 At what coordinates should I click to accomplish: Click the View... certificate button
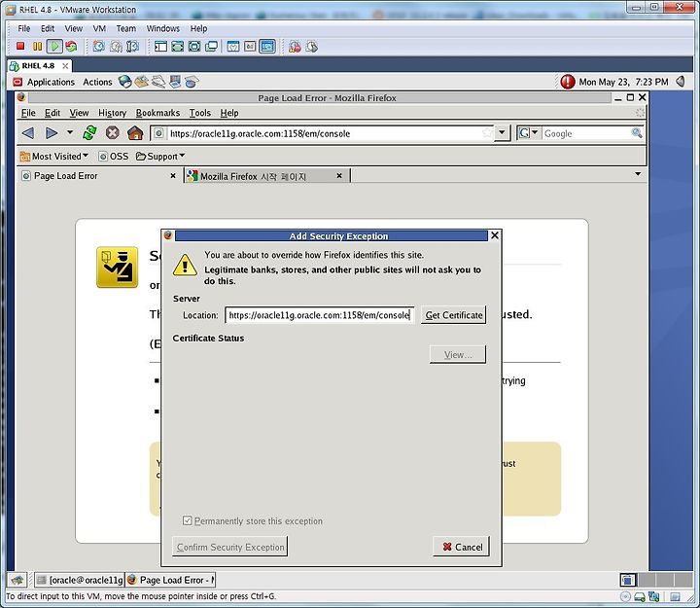click(x=458, y=354)
